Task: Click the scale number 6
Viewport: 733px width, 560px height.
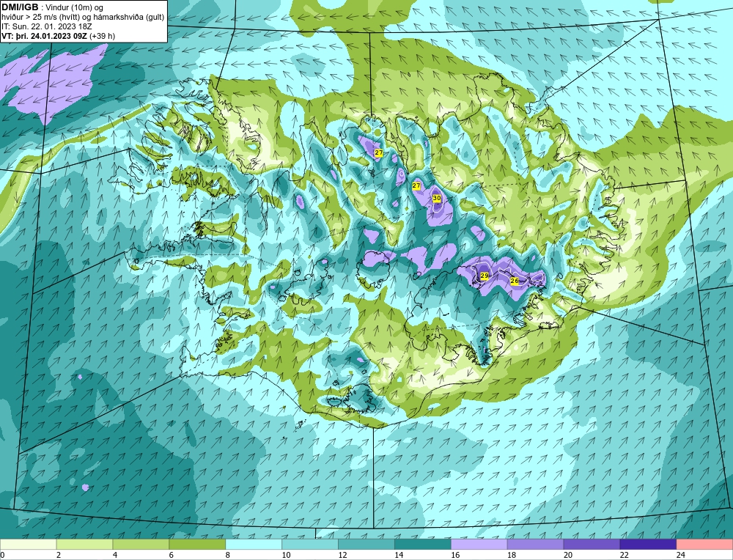Action: pyautogui.click(x=171, y=556)
